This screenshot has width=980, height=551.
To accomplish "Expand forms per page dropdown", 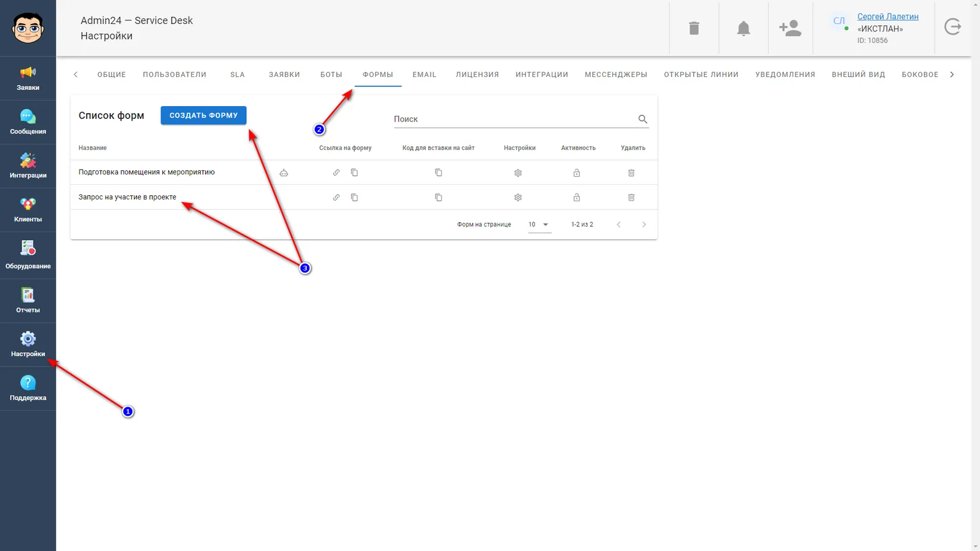I will [x=540, y=224].
